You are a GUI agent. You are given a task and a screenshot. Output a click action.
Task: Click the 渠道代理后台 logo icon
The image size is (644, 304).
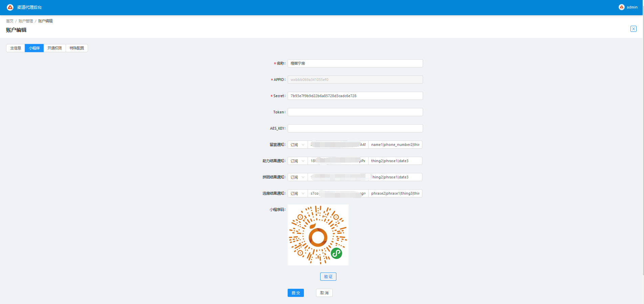10,7
